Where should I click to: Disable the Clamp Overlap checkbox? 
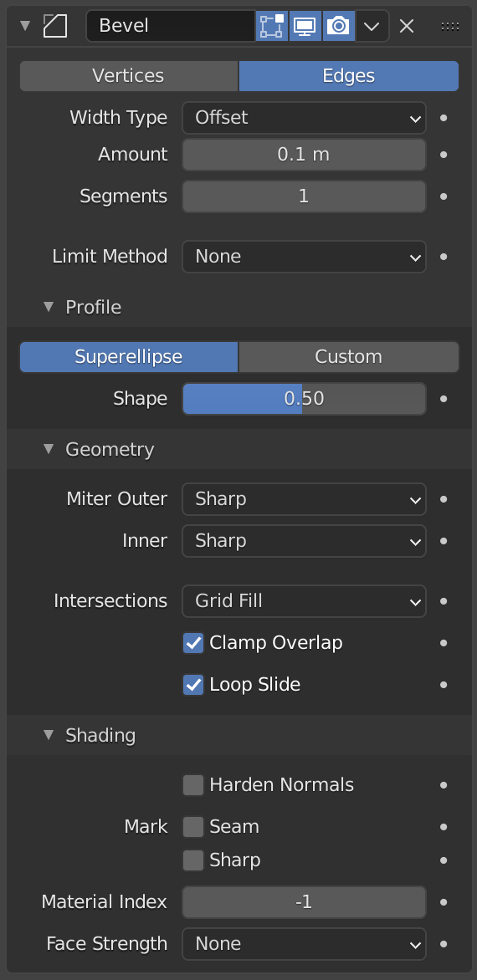pos(193,642)
